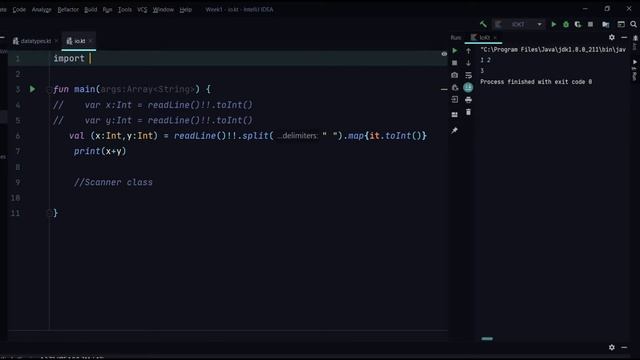Navigate down the stack trace arrow

coord(468,63)
